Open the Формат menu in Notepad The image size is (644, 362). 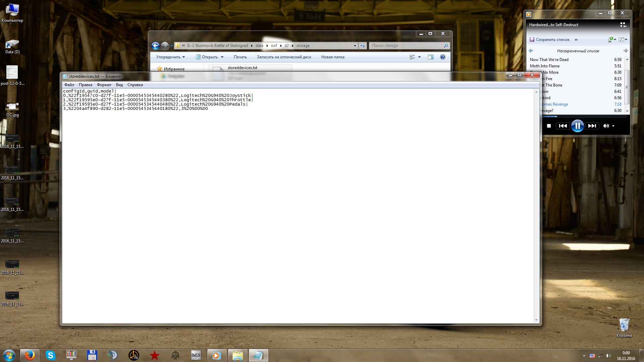(x=104, y=85)
